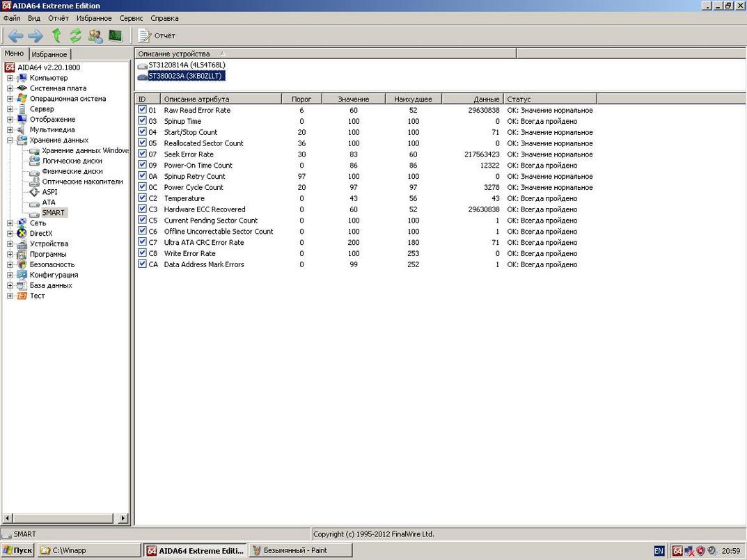The height and width of the screenshot is (560, 747).
Task: Switch to C:\Winapp taskbar window
Action: pyautogui.click(x=90, y=550)
